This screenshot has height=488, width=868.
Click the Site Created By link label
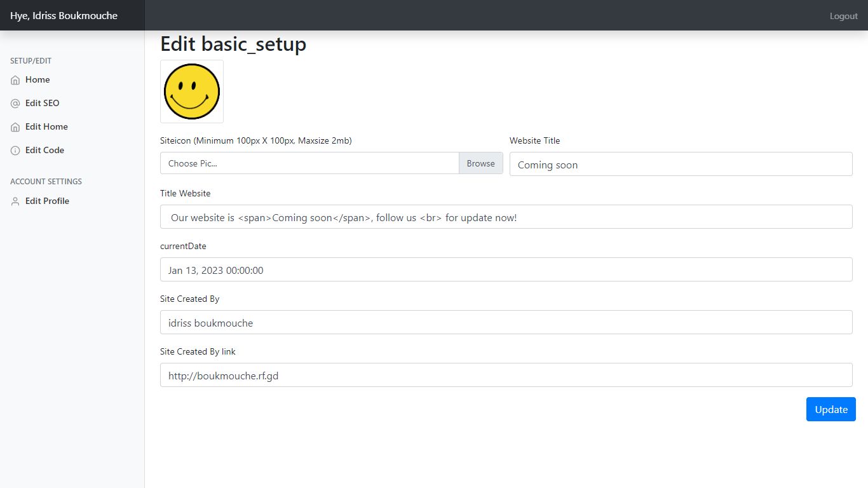tap(198, 351)
